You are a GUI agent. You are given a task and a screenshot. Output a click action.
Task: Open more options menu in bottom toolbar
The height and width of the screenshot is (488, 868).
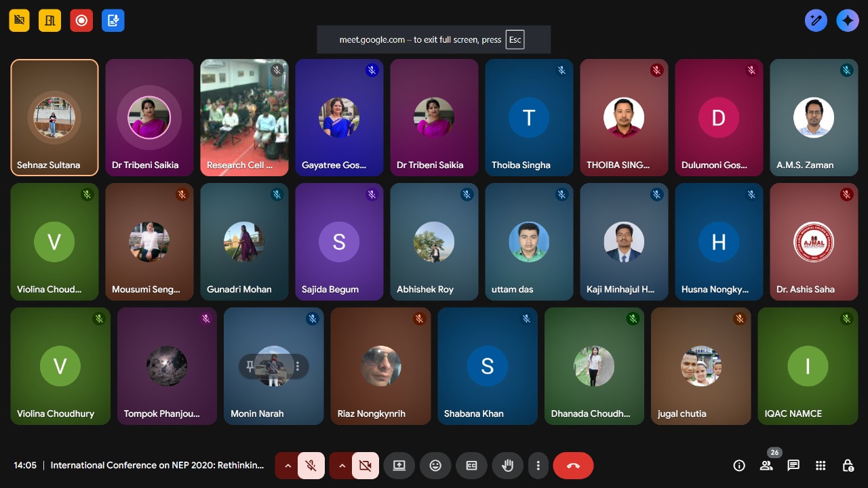coord(538,466)
